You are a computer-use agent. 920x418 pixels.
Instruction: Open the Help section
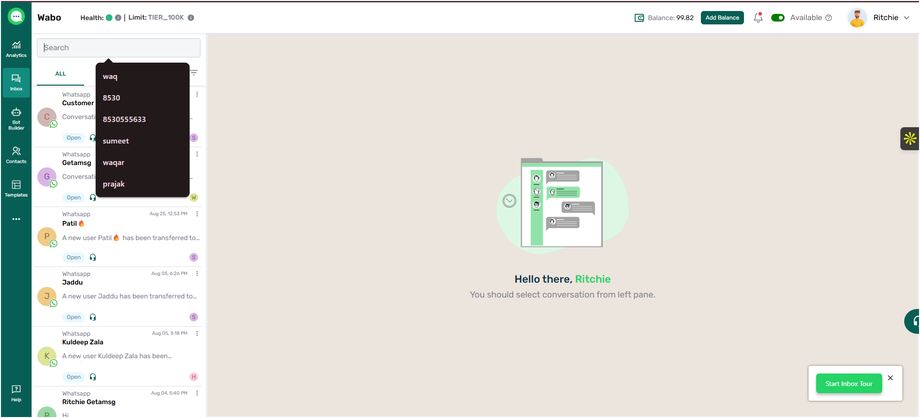click(16, 393)
